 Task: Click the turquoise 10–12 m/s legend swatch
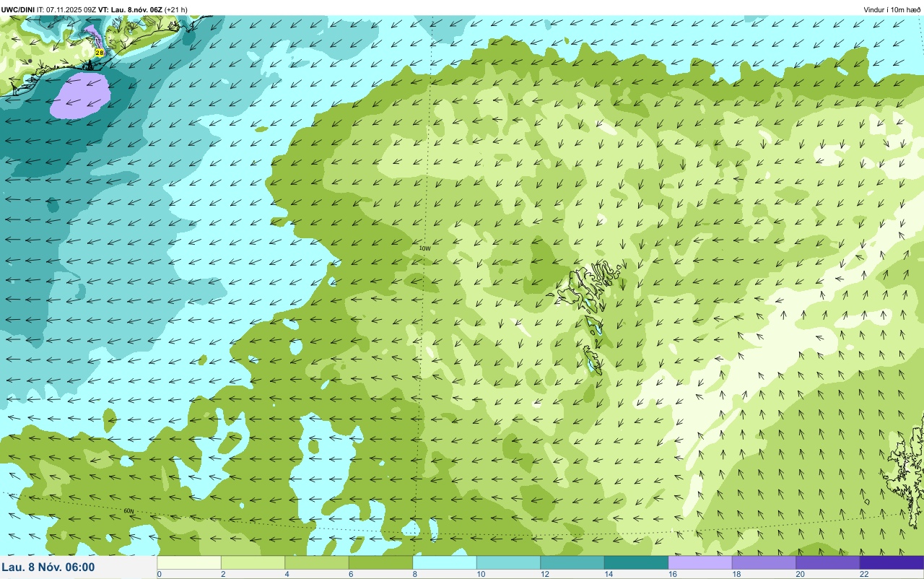[508, 562]
